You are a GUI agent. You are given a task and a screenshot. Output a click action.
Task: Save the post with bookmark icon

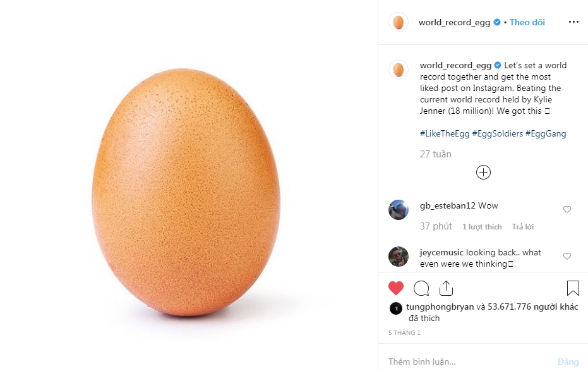(573, 288)
